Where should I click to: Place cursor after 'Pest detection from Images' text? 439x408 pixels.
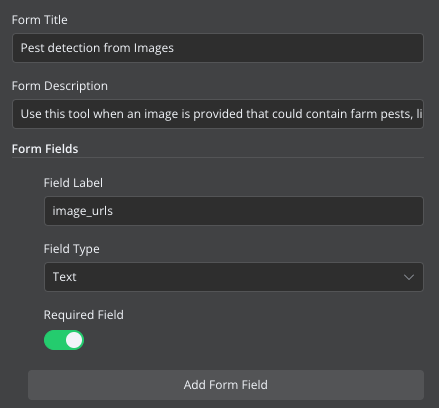[x=174, y=48]
